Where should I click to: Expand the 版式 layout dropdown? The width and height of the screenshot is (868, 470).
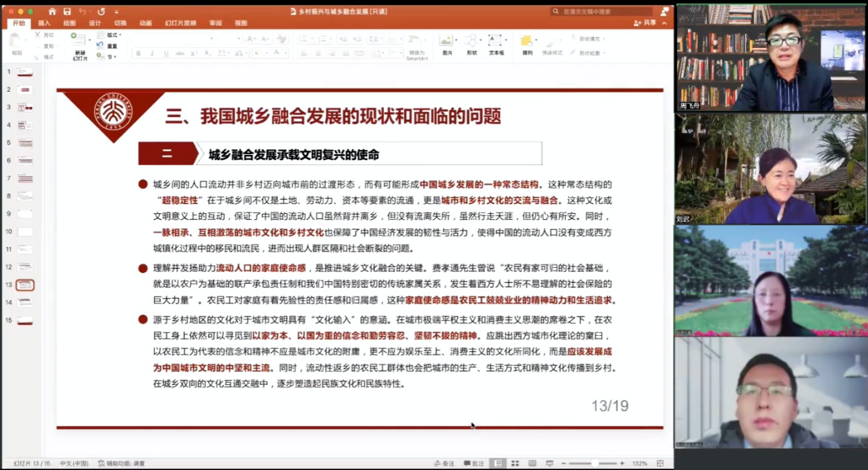pos(112,35)
